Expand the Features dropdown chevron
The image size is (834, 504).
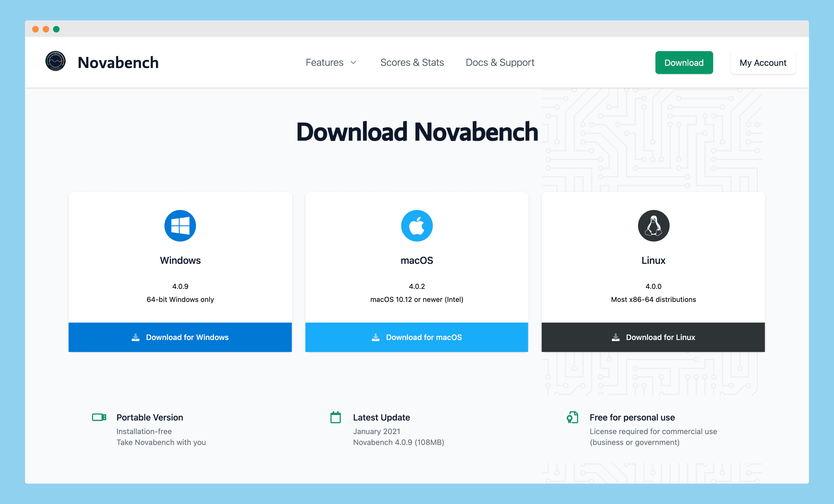pos(353,63)
